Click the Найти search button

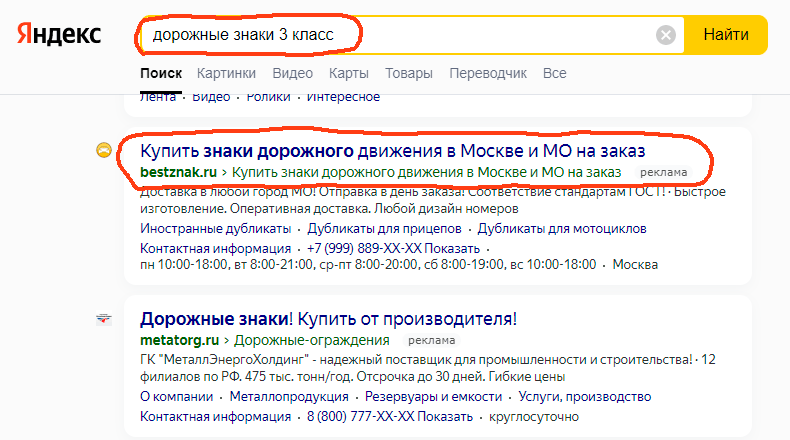[726, 35]
